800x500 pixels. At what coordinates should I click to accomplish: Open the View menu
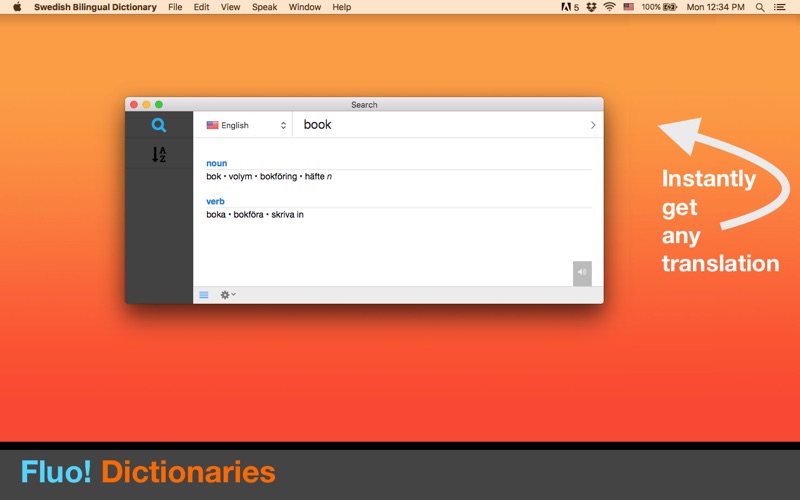point(230,7)
